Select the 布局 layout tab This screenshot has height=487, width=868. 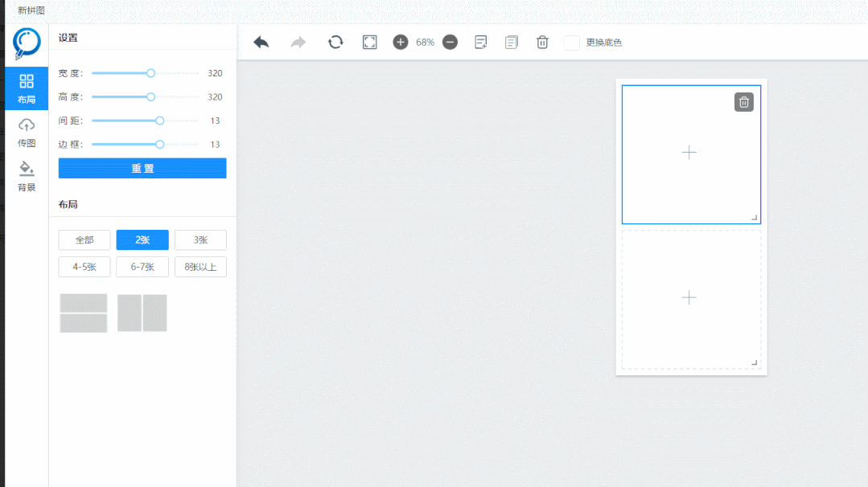[x=27, y=88]
